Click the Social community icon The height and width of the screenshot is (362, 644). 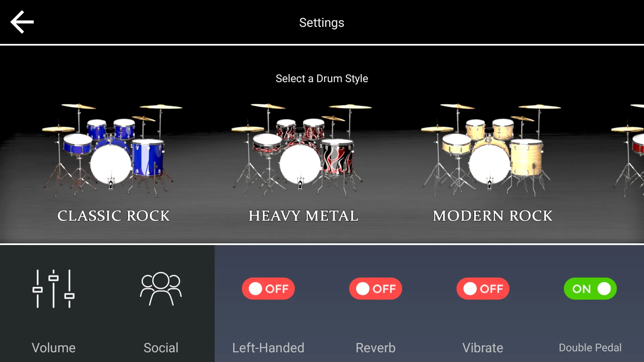[161, 289]
